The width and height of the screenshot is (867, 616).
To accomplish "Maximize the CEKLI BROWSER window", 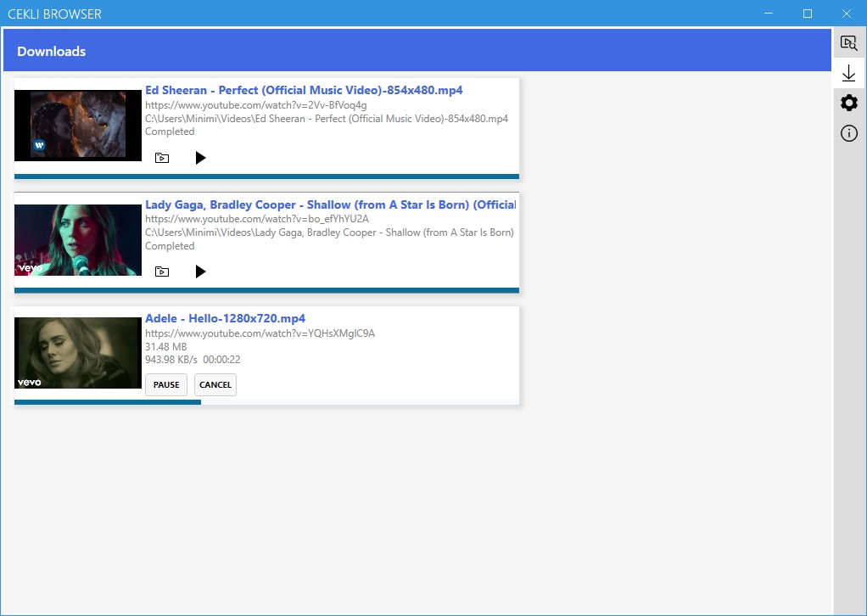I will (808, 14).
